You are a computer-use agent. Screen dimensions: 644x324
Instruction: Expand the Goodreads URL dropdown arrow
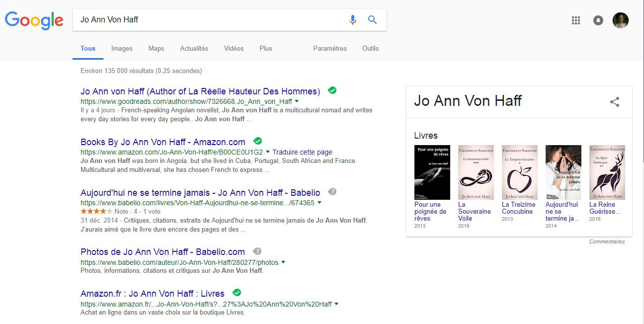(x=297, y=101)
